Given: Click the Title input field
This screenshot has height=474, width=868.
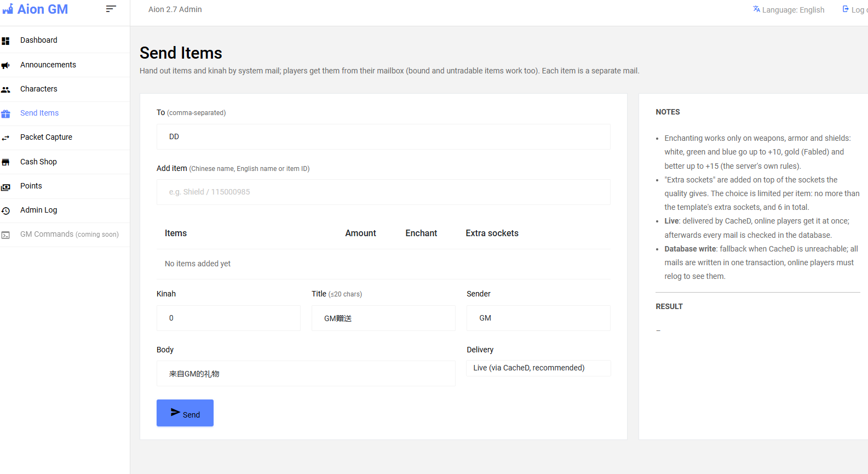Looking at the screenshot, I should [383, 318].
